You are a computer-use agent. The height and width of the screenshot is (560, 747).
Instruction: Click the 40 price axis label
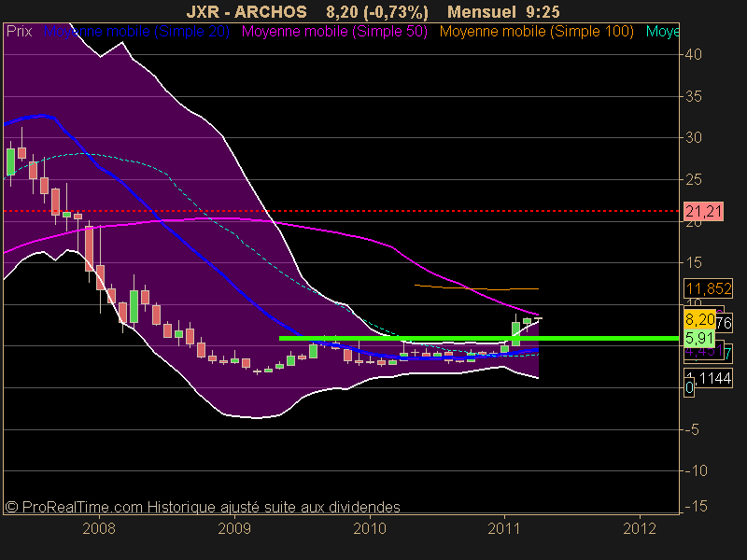point(693,55)
